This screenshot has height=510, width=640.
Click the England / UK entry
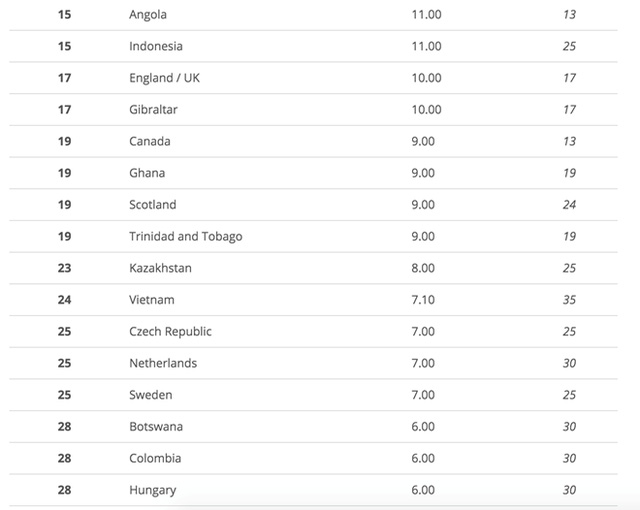click(x=165, y=78)
